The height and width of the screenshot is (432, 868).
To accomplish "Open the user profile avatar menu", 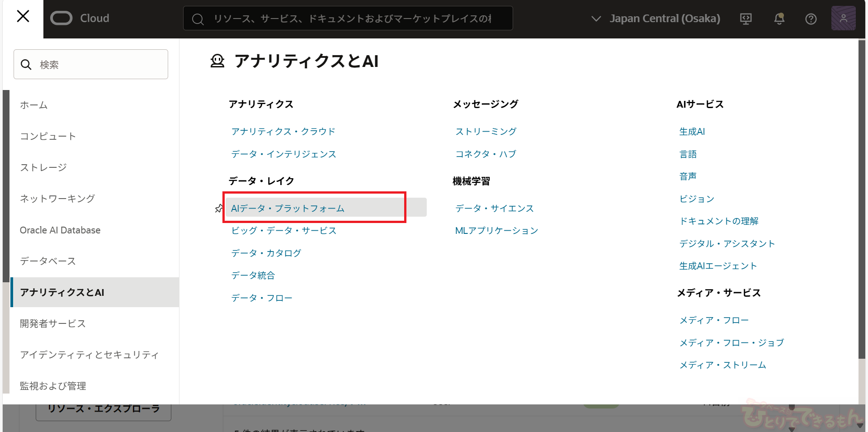I will [843, 19].
